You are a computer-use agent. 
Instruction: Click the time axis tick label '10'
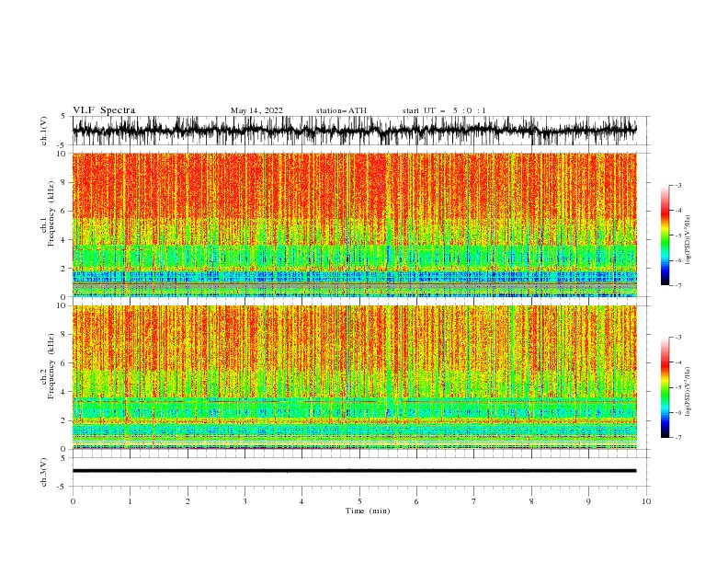(646, 501)
